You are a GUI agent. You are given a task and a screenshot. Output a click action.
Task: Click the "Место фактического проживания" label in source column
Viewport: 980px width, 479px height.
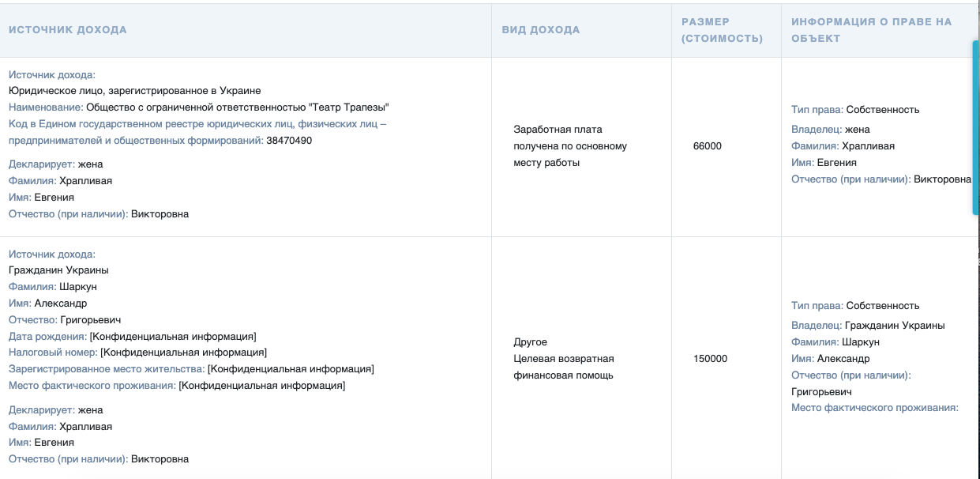pyautogui.click(x=92, y=386)
